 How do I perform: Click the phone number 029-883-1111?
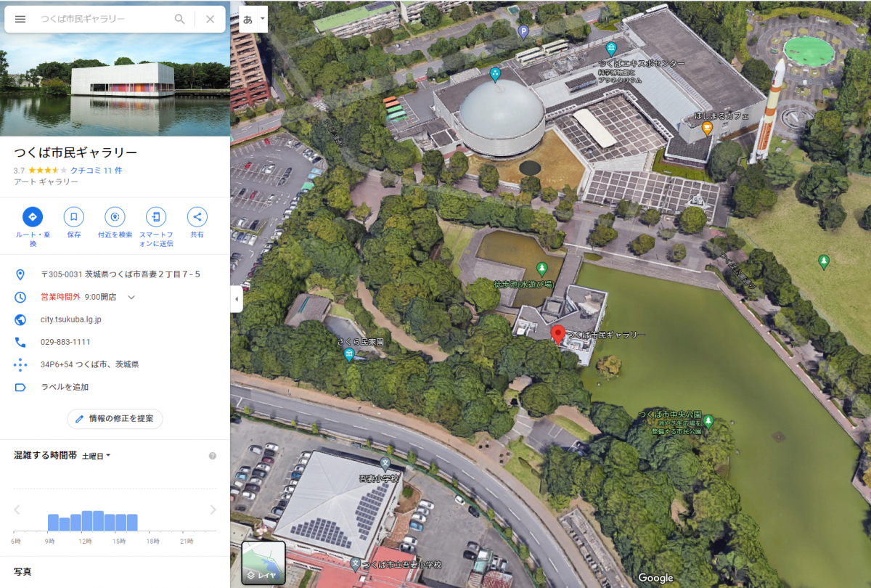coord(65,342)
